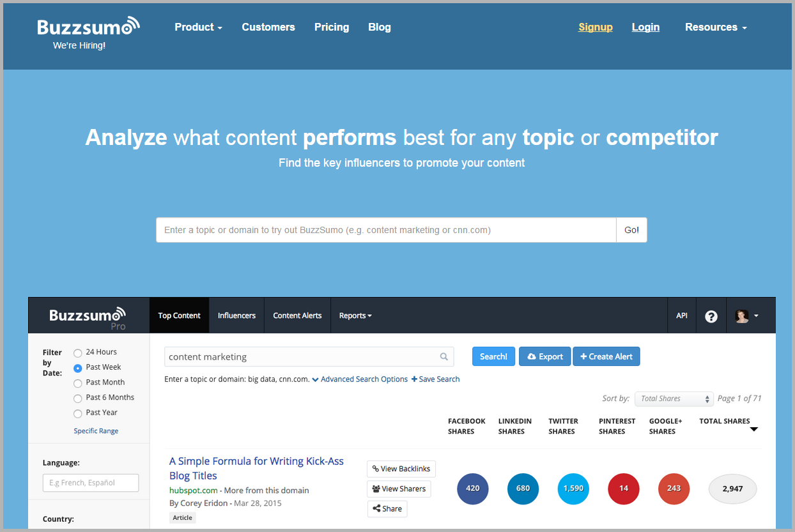Go to the Customers page
The image size is (795, 532).
pyautogui.click(x=268, y=27)
